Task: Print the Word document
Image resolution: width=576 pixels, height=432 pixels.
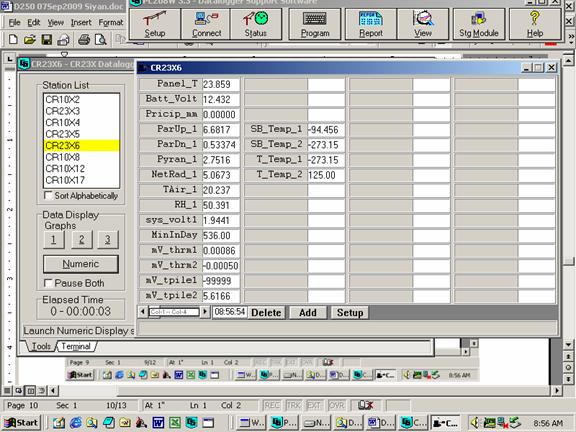Action: pos(84,39)
